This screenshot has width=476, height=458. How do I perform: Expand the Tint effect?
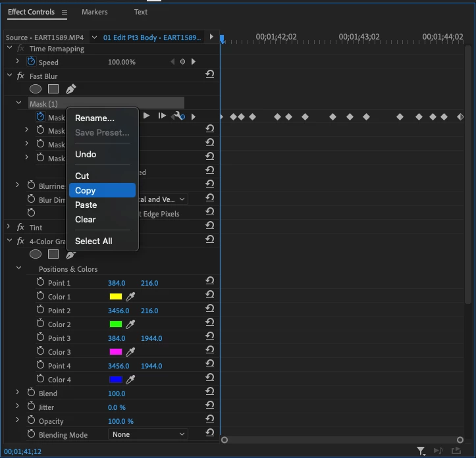[9, 226]
